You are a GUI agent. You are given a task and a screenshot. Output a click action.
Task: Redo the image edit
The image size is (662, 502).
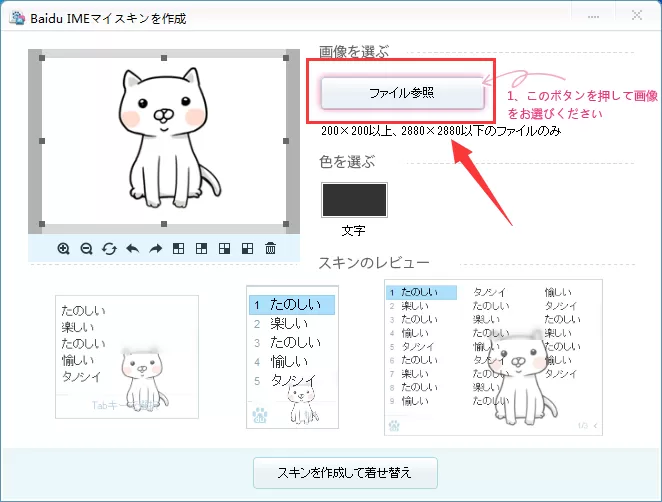156,249
